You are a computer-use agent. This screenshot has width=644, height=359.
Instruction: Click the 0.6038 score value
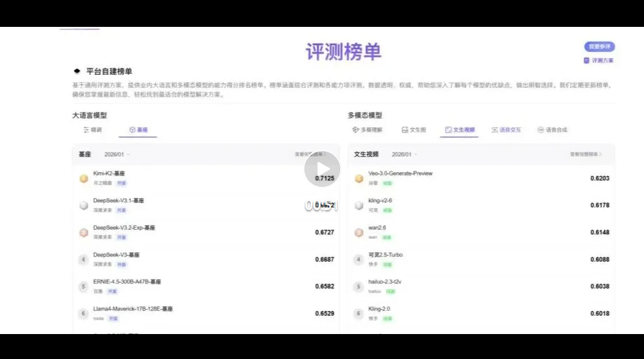click(x=600, y=286)
